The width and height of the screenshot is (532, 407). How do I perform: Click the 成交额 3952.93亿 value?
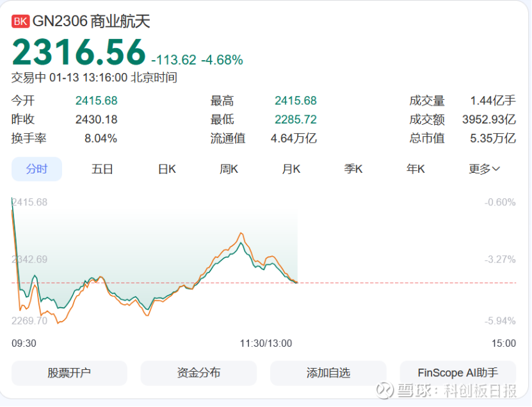(x=488, y=120)
